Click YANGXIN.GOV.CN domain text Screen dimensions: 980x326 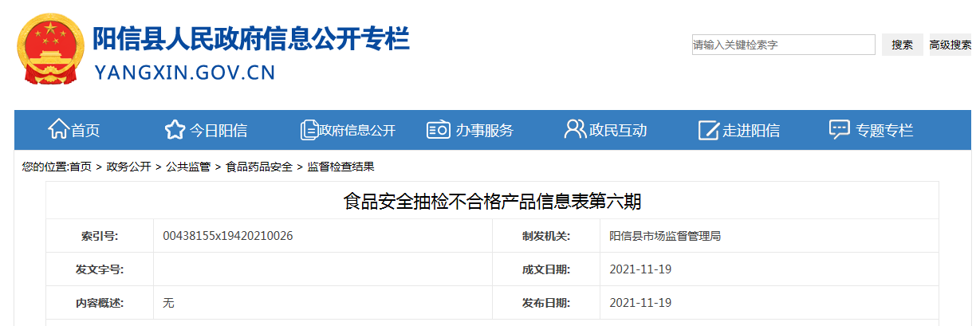(x=185, y=73)
